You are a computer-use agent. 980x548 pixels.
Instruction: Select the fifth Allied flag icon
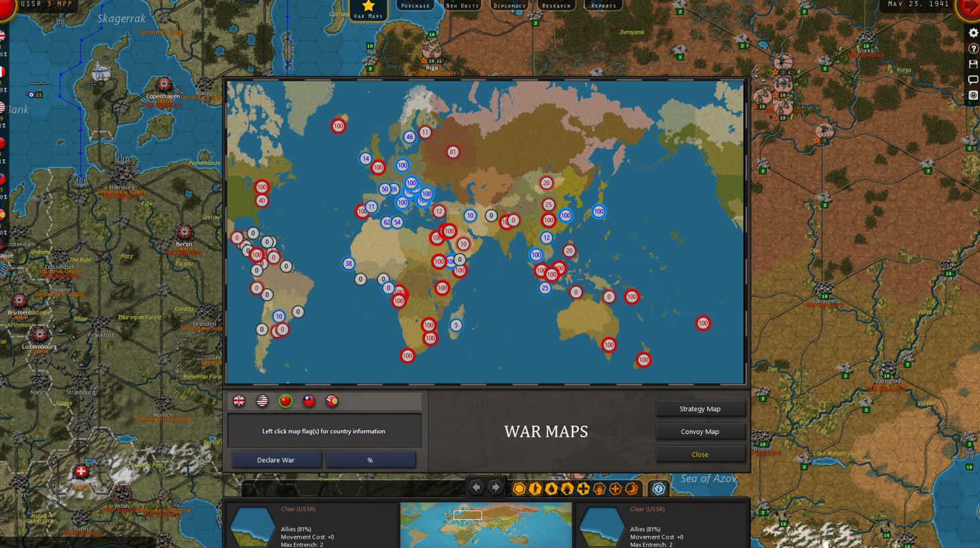pyautogui.click(x=332, y=401)
